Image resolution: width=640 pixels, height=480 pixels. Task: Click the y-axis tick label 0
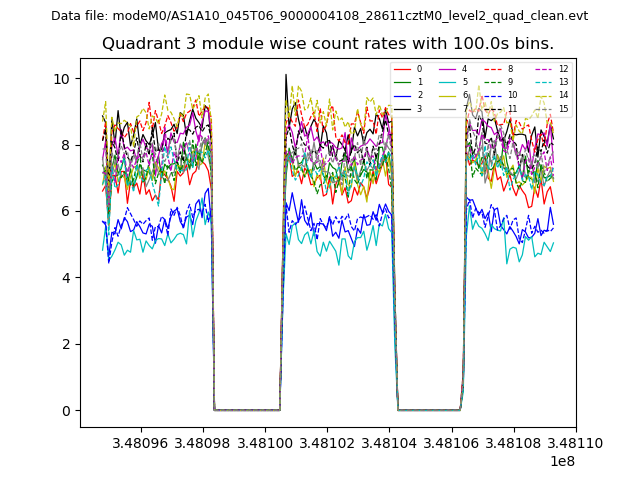tap(66, 411)
